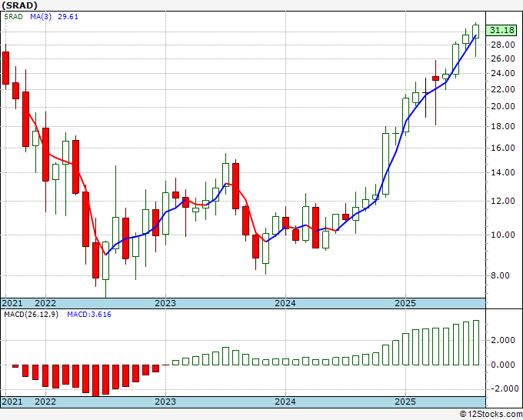Click the 16.00 price axis label
Image resolution: width=523 pixels, height=420 pixels.
tap(503, 148)
